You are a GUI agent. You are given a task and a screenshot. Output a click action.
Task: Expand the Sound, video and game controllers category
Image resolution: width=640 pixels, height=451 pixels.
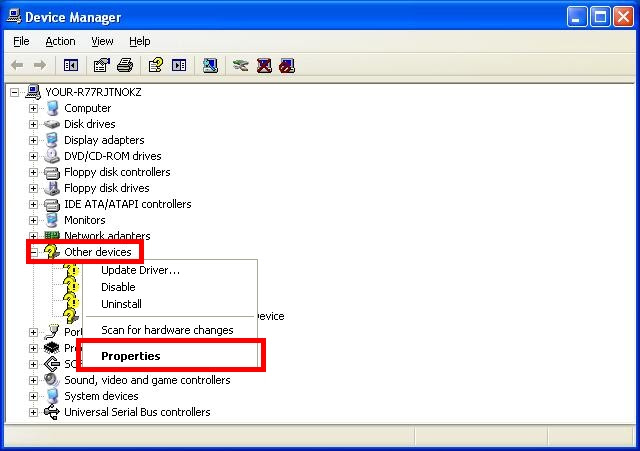pyautogui.click(x=33, y=380)
